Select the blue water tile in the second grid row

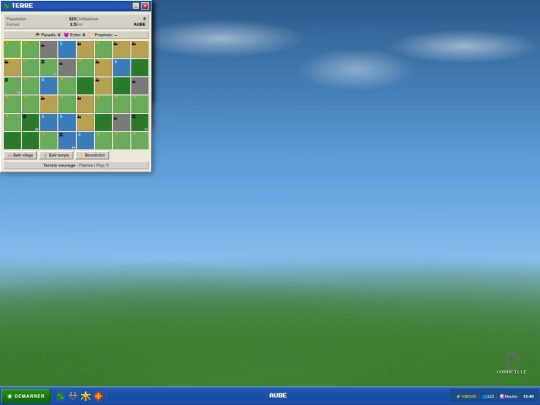122,68
